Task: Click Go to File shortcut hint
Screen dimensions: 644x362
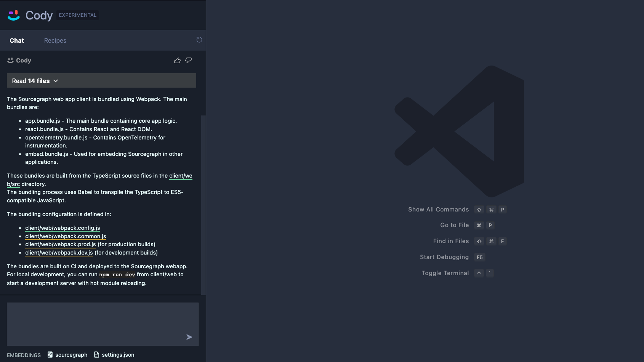Action: click(455, 225)
